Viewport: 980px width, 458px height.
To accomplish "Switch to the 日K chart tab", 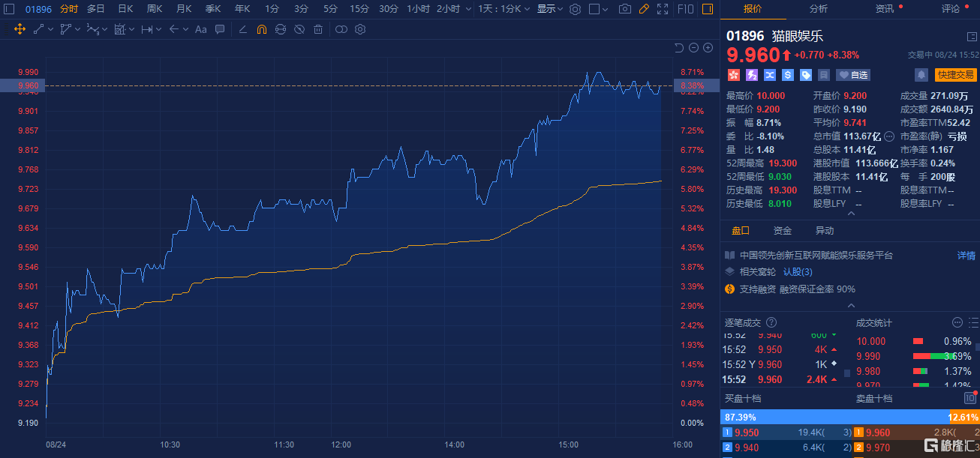I will (x=125, y=9).
